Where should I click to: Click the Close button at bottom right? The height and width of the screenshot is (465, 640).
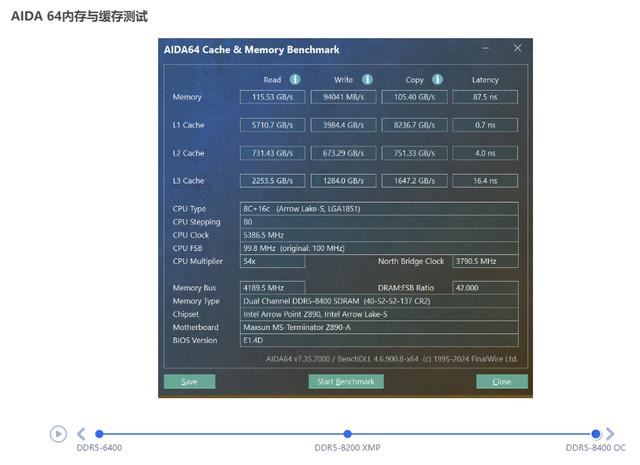pyautogui.click(x=501, y=381)
